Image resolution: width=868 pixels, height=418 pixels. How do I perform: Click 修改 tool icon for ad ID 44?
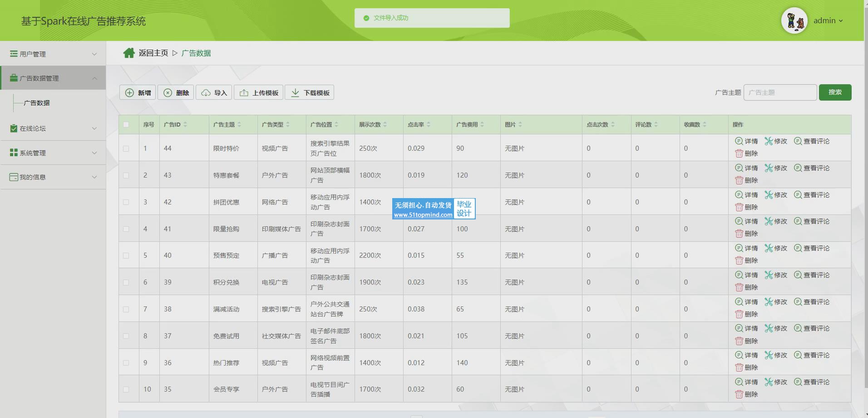[x=769, y=141]
